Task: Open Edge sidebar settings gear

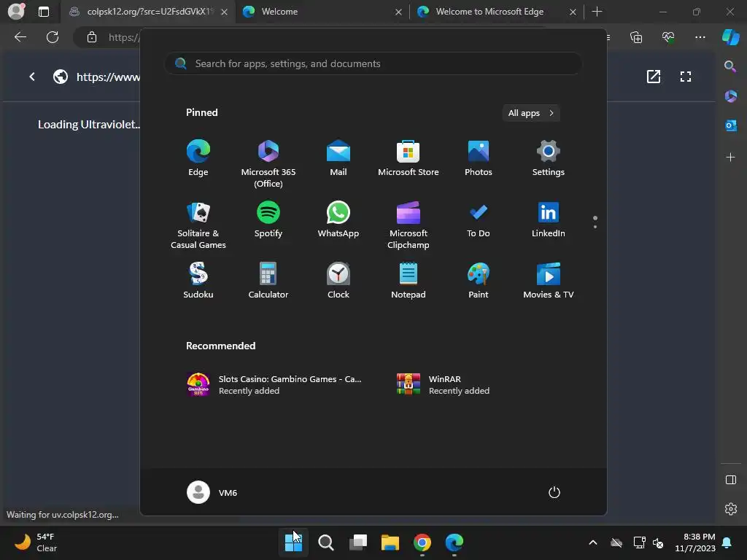Action: [730, 508]
